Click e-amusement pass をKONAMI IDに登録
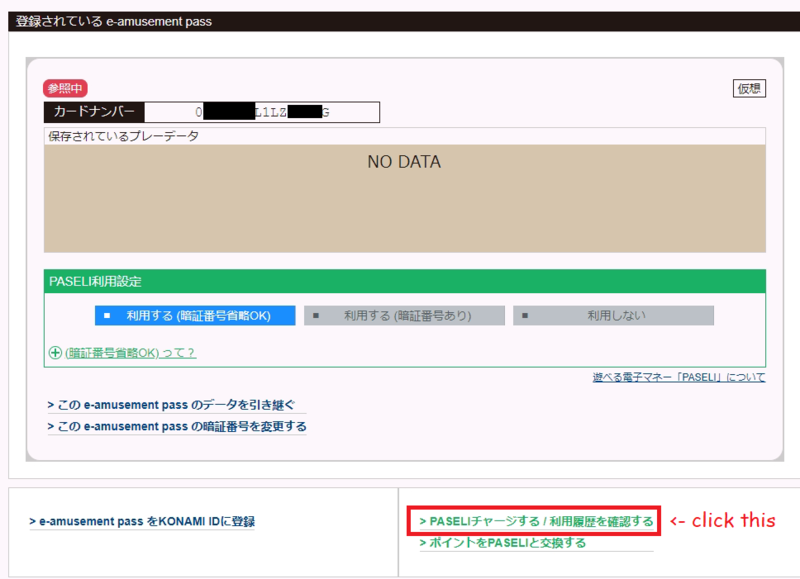This screenshot has width=800, height=579. click(142, 521)
